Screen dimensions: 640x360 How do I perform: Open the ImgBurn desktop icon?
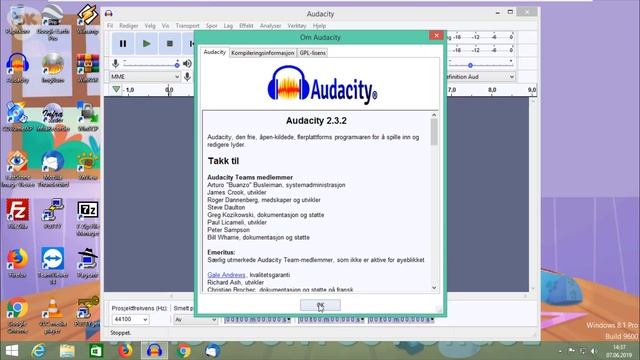53,68
